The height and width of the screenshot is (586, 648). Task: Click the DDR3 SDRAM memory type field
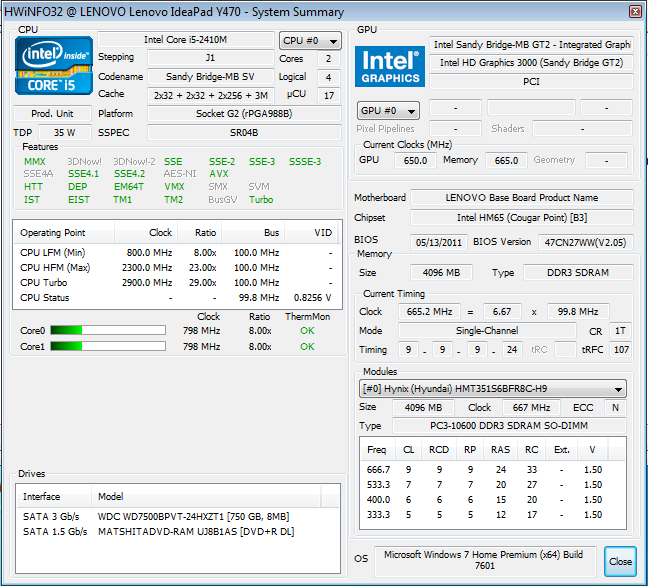(x=578, y=272)
